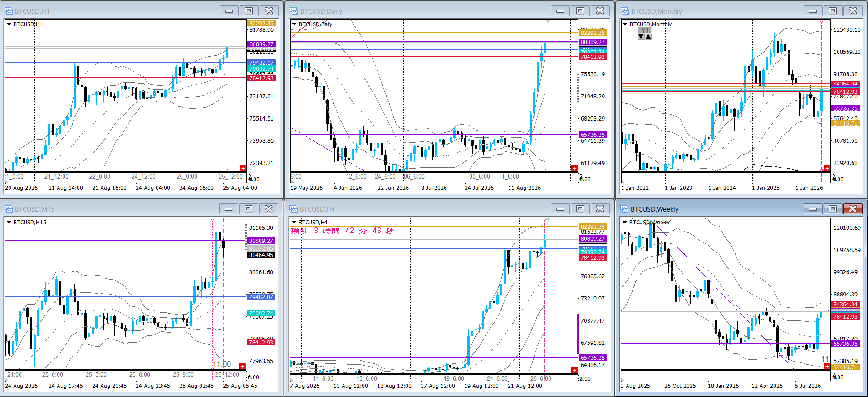Maximize the BTCUSD,H4 chart window
868x397 pixels.
click(580, 209)
